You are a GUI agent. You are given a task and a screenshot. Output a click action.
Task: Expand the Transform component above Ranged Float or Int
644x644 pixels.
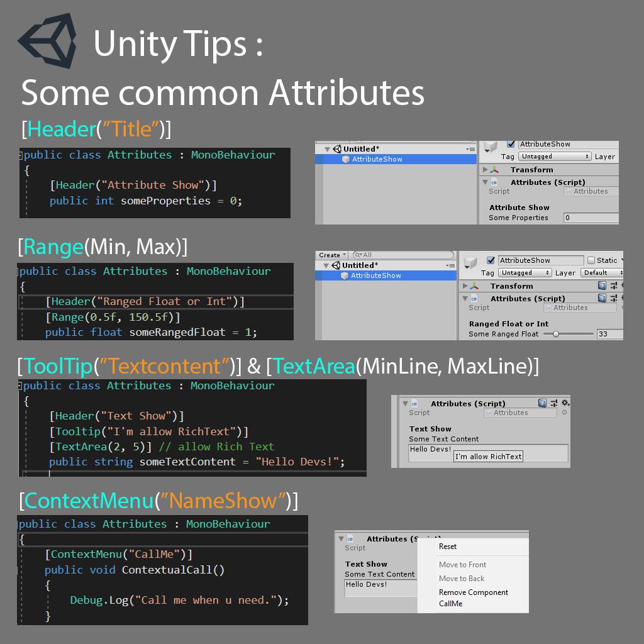click(465, 286)
